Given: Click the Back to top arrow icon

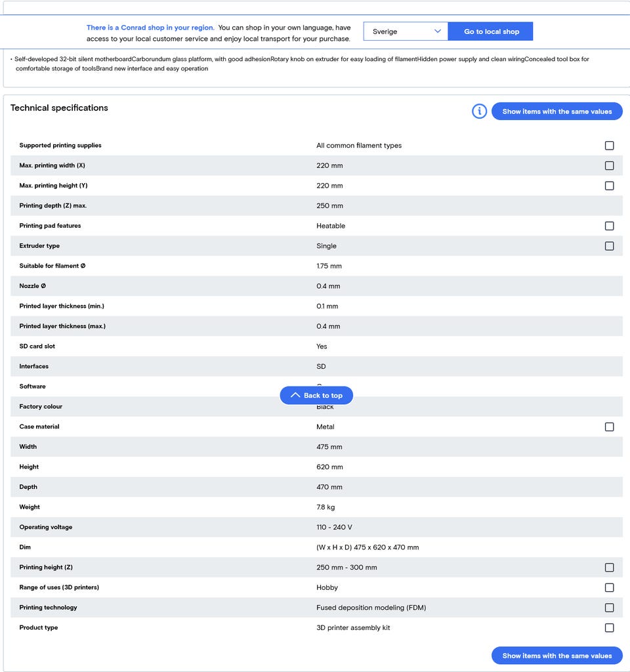Looking at the screenshot, I should click(x=295, y=395).
